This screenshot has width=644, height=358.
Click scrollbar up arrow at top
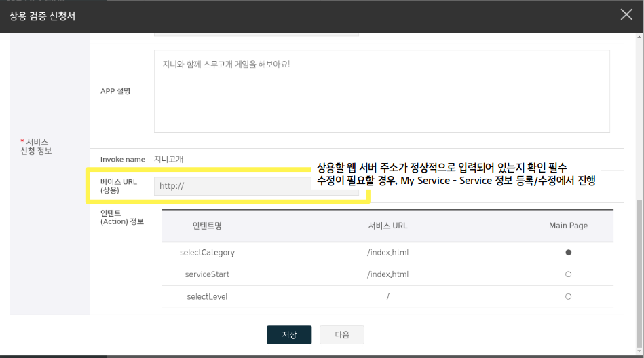pyautogui.click(x=639, y=37)
